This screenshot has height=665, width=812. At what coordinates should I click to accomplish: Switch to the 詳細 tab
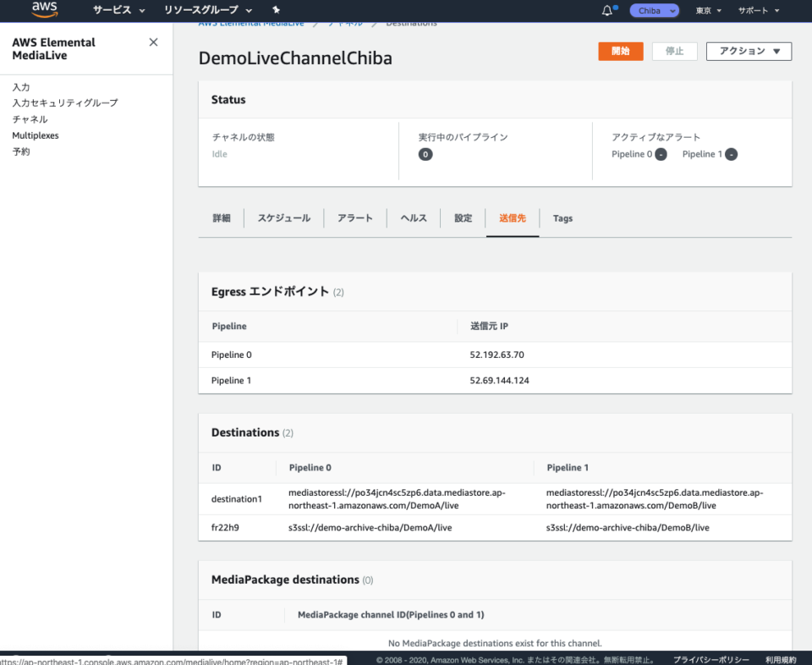(222, 218)
